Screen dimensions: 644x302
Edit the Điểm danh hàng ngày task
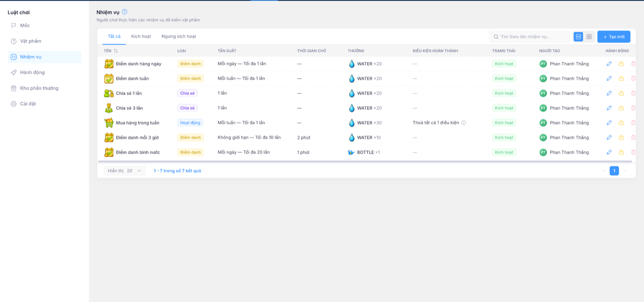(609, 64)
